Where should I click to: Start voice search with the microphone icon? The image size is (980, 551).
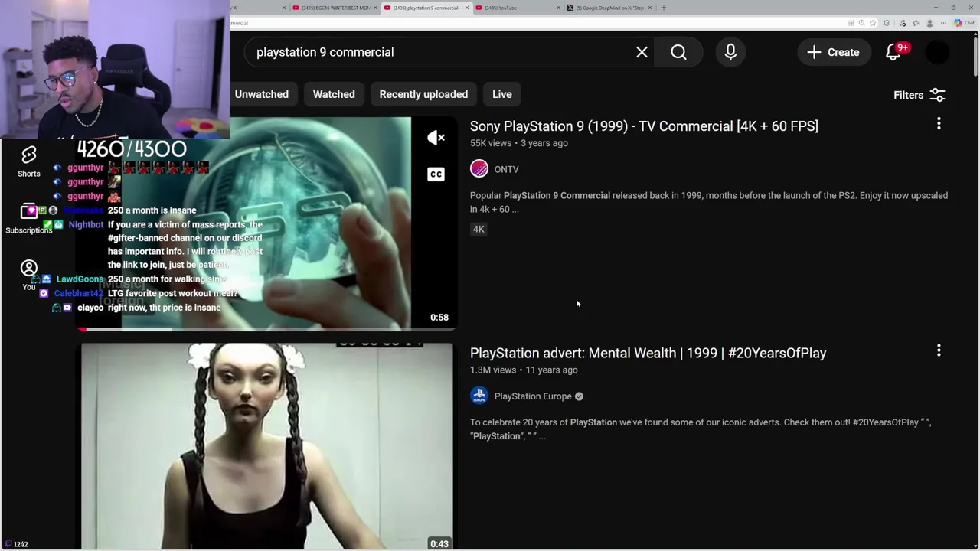(x=730, y=52)
